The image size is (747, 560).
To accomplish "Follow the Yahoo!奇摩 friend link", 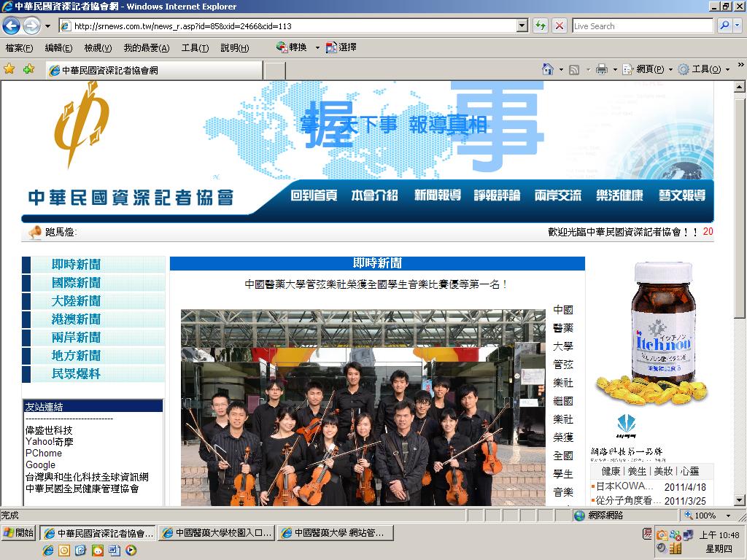I will 50,442.
